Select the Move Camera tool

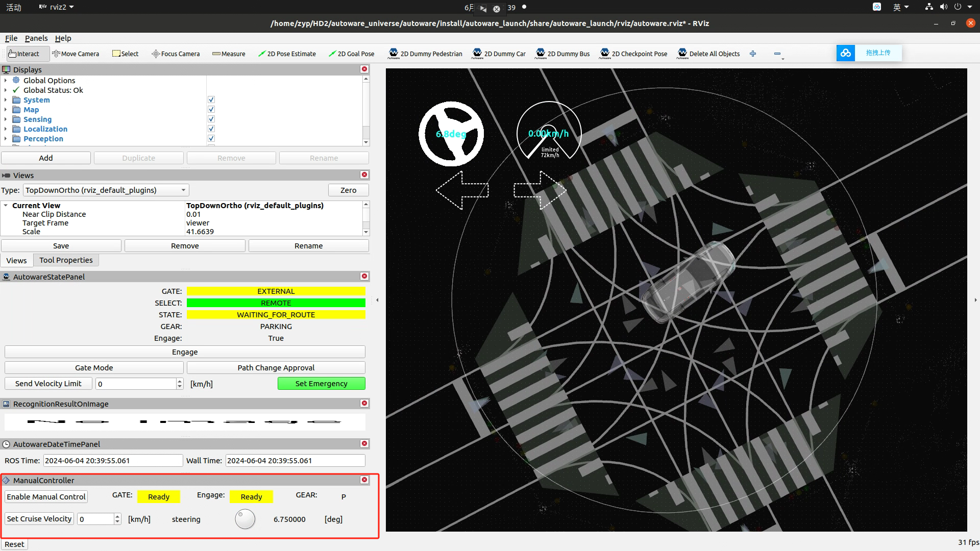(x=76, y=54)
